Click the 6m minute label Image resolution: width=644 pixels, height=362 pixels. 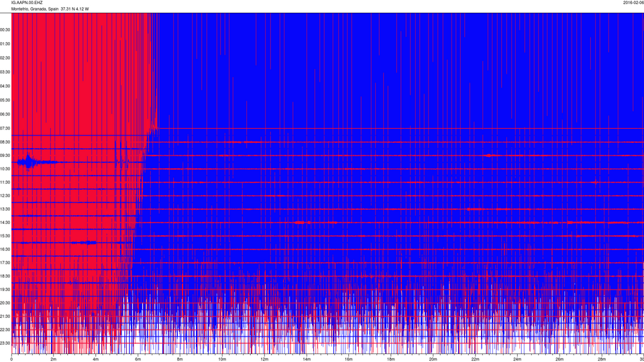pyautogui.click(x=138, y=359)
